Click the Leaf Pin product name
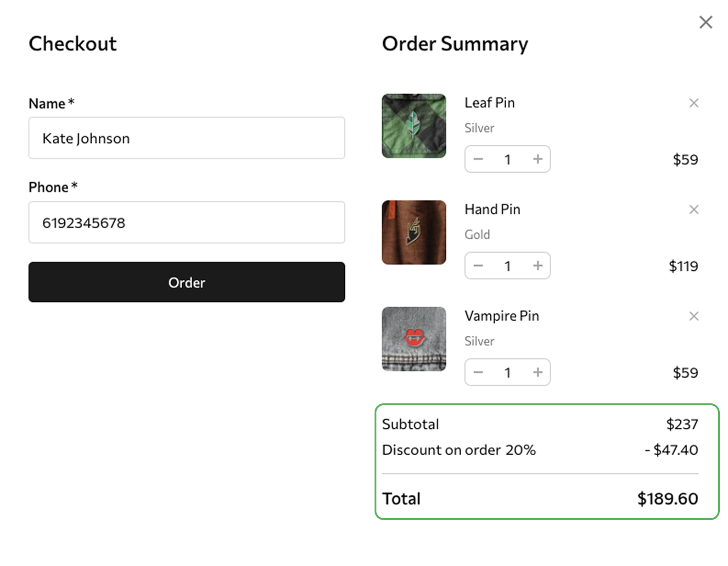The height and width of the screenshot is (566, 728). (x=489, y=103)
